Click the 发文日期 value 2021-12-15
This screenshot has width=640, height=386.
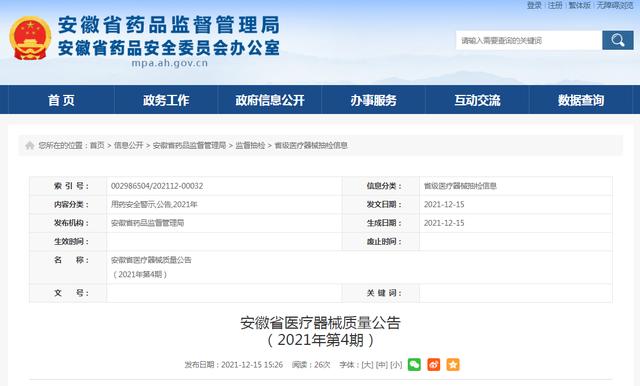pos(444,204)
